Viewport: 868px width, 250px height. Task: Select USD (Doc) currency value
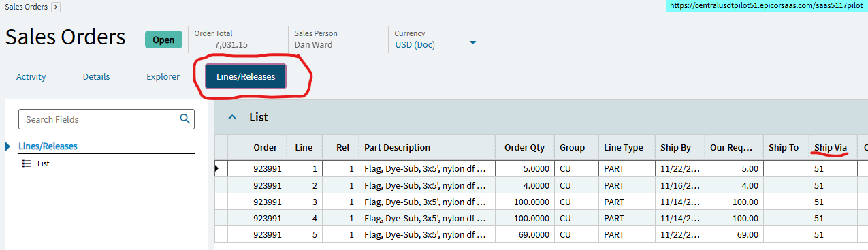click(x=415, y=45)
